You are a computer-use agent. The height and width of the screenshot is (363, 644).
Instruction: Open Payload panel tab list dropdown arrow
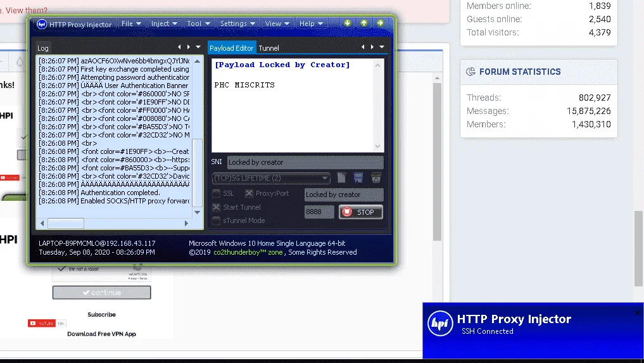pyautogui.click(x=382, y=48)
